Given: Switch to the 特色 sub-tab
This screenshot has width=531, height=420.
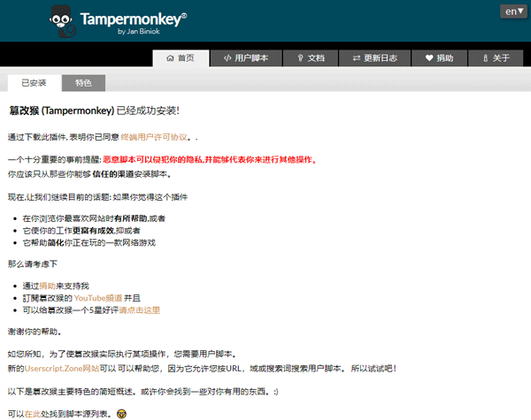Looking at the screenshot, I should (83, 83).
